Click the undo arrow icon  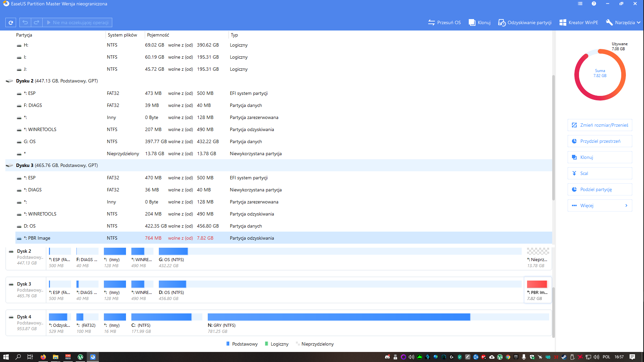pos(25,22)
